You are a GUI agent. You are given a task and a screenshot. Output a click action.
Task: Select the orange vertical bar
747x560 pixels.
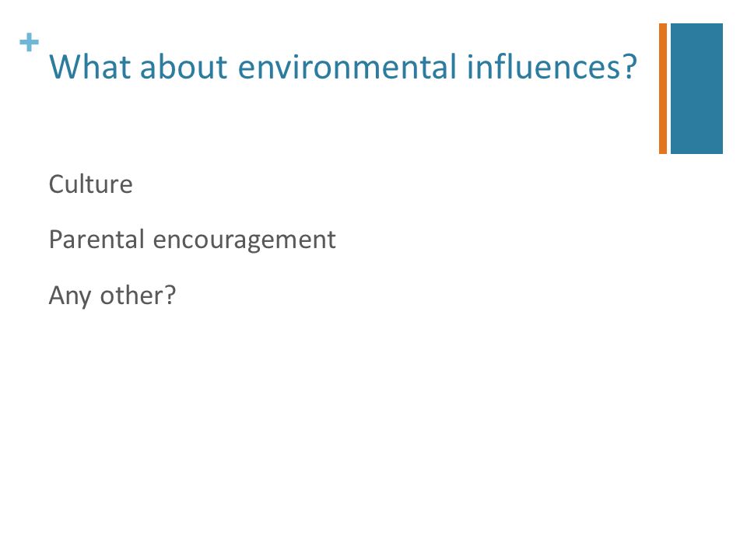coord(663,89)
